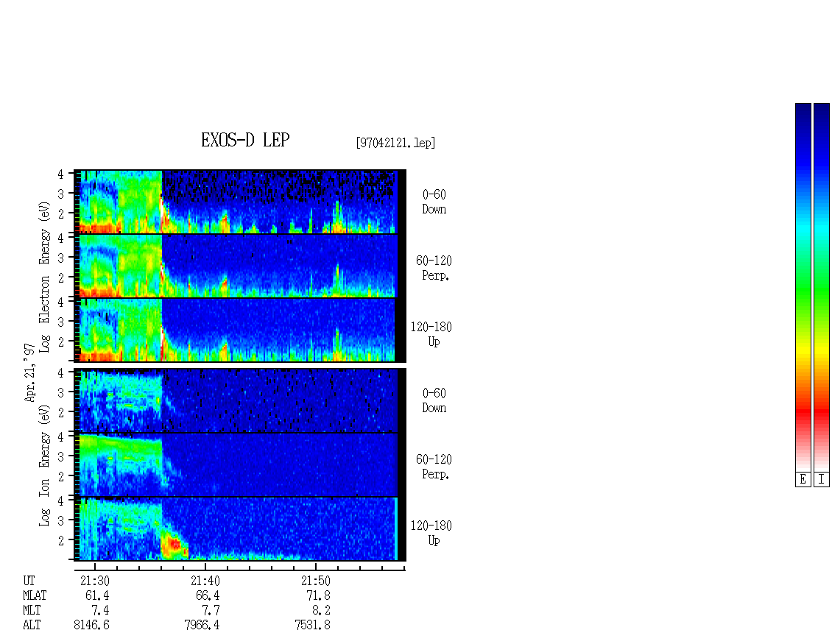Click the 21:40 UT time tick label

205,581
